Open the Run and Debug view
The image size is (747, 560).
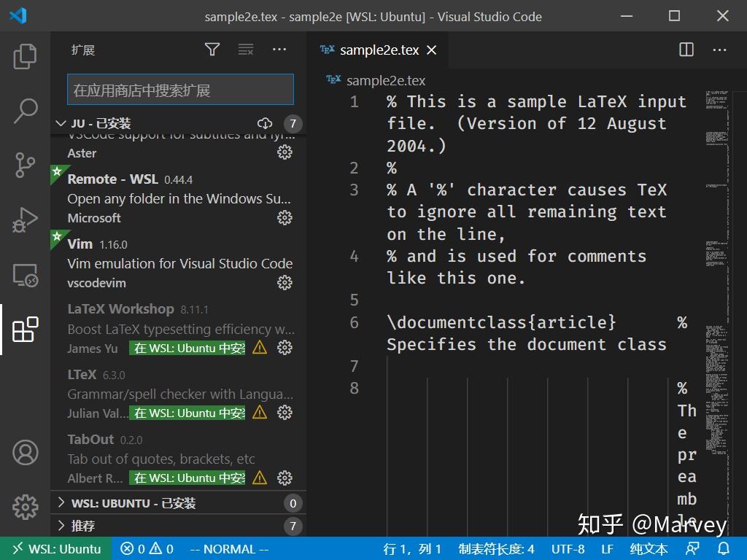click(25, 220)
